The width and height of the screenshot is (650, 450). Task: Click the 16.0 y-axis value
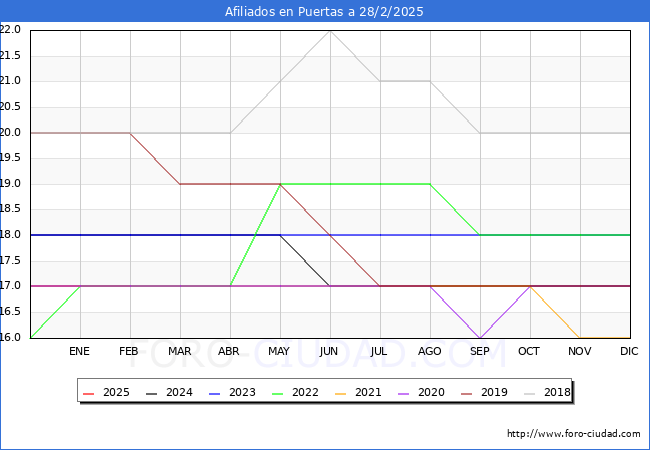tap(10, 337)
